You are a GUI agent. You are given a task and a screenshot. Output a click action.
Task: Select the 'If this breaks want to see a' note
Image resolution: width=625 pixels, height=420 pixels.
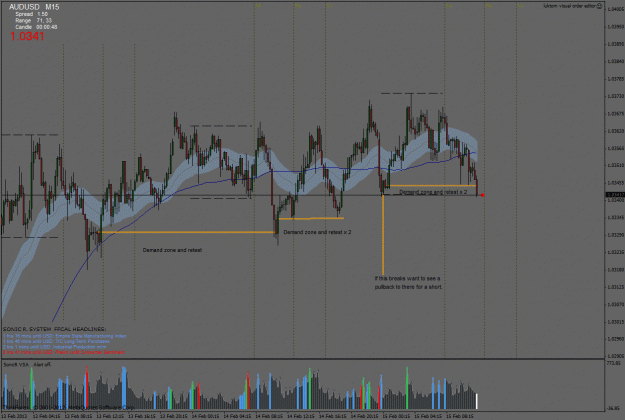coord(407,279)
